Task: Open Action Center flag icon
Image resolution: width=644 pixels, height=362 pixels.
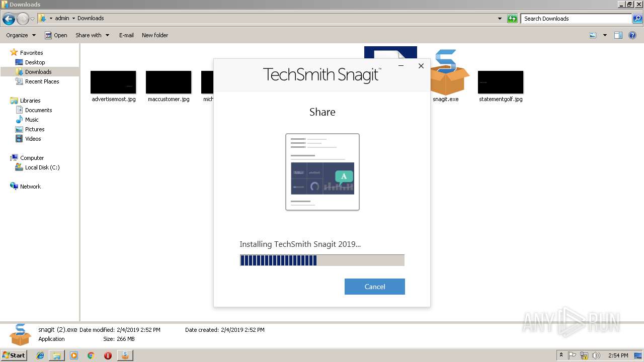Action: tap(573, 355)
